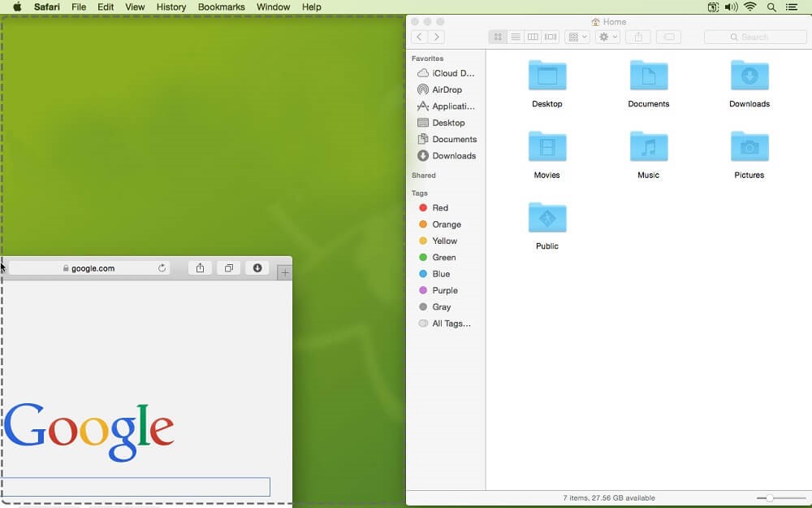Go forward in Finder window

437,37
